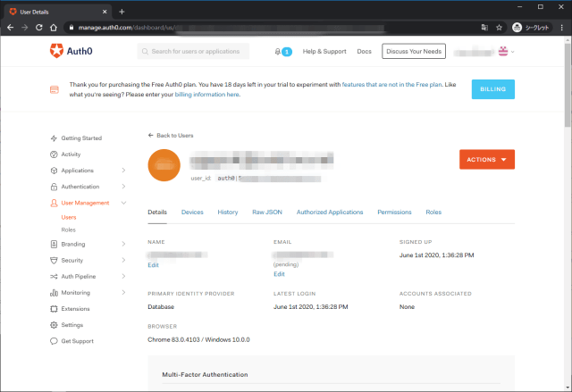Click Edit under EMAIL
Viewport: 572px width, 392px height.
tap(279, 274)
